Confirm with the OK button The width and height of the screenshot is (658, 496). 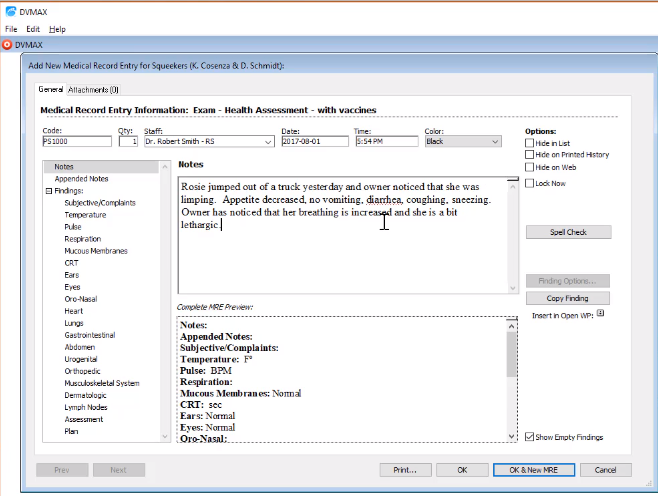point(462,470)
